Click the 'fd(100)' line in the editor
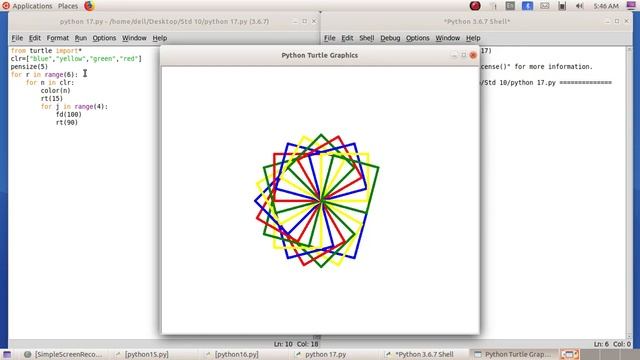Screen dimensions: 640x360 coord(69,114)
